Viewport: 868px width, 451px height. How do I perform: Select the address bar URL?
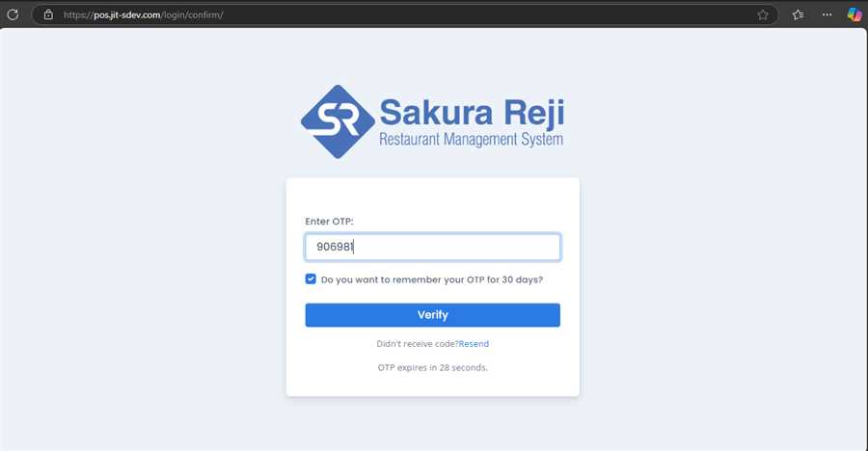pyautogui.click(x=145, y=14)
